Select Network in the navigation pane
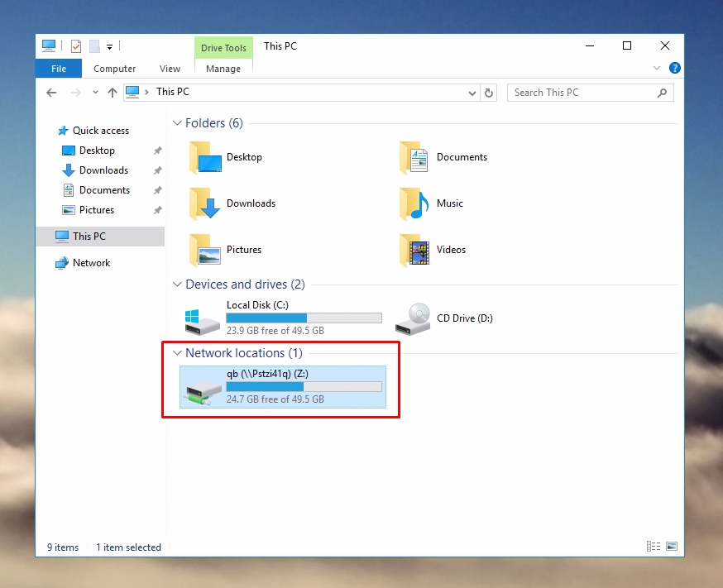Viewport: 723px width, 588px height. (91, 263)
